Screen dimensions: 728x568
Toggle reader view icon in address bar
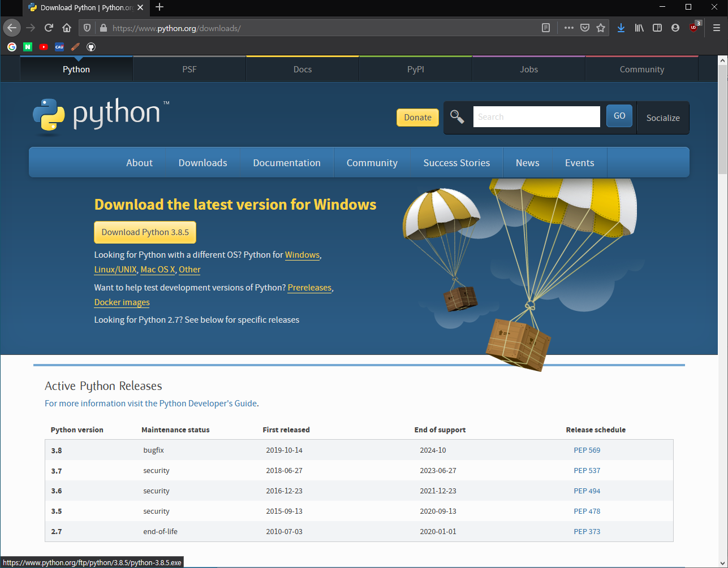click(x=546, y=28)
